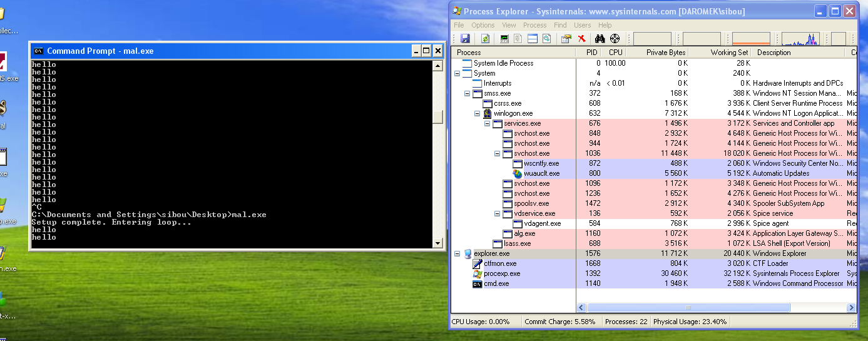868x341 pixels.
Task: Collapse the winlogon.exe tree node
Action: point(477,113)
